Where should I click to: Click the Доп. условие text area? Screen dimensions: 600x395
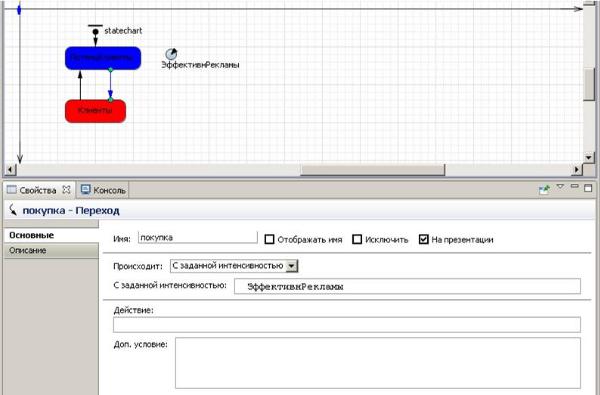(378, 363)
